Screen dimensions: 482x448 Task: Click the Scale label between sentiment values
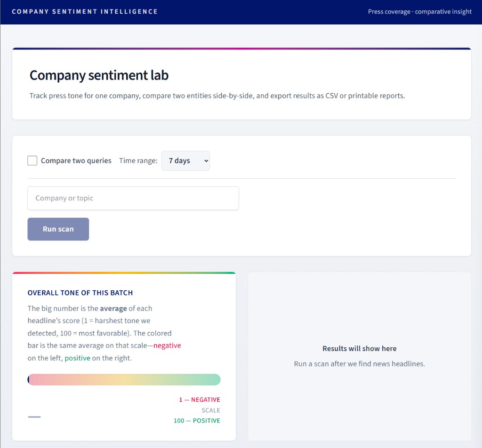pyautogui.click(x=211, y=410)
